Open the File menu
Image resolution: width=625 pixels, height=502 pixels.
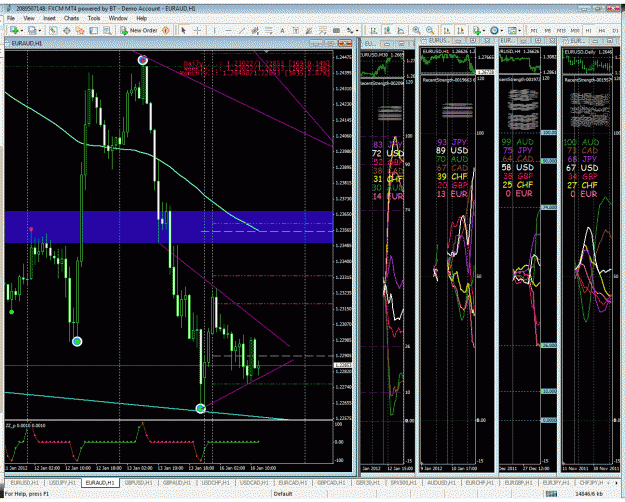point(11,18)
